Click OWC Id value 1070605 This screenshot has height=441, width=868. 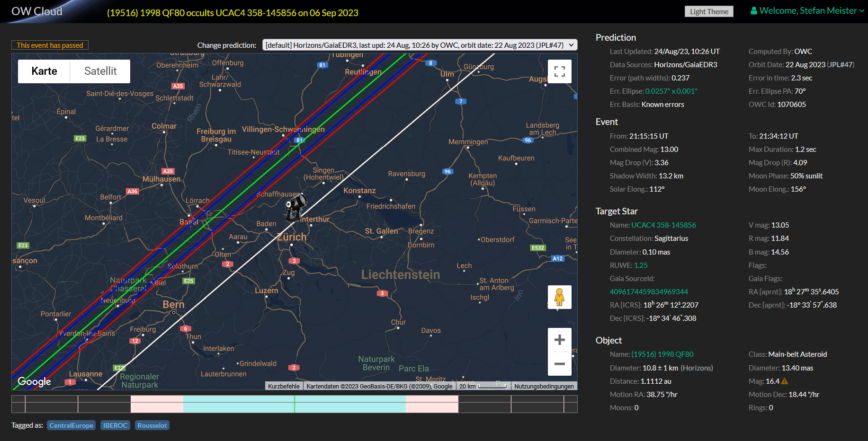pos(791,104)
